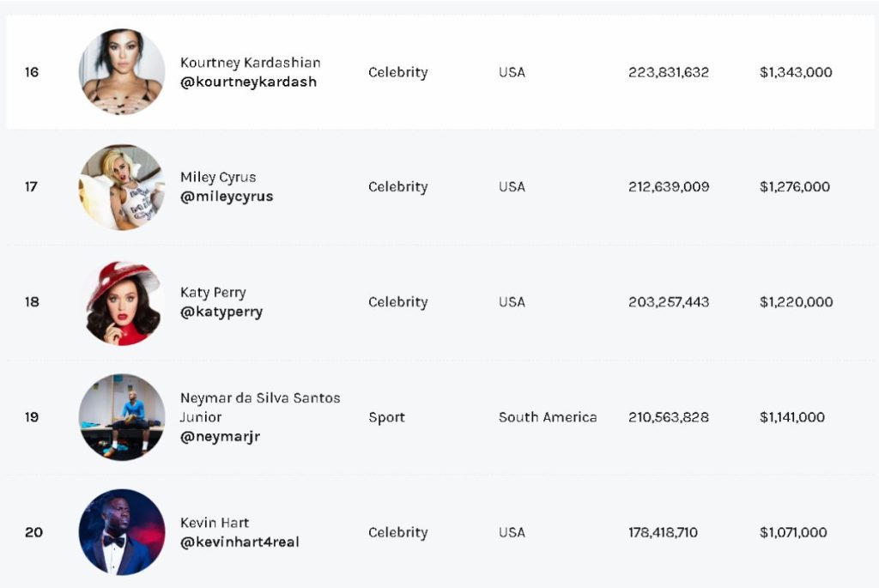The height and width of the screenshot is (588, 879).
Task: Click the Miley Cyrus name
Action: tap(218, 178)
